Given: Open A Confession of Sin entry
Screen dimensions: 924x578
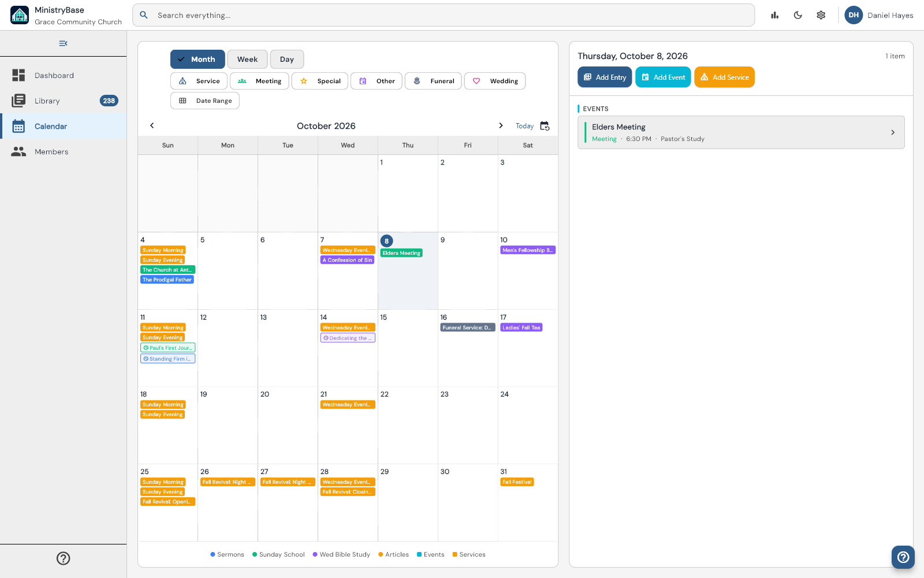Looking at the screenshot, I should point(348,260).
